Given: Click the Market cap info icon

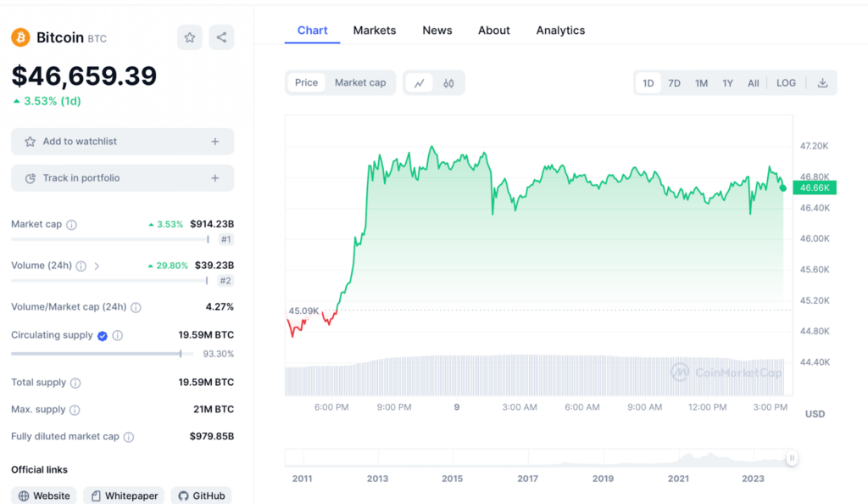Looking at the screenshot, I should click(71, 225).
